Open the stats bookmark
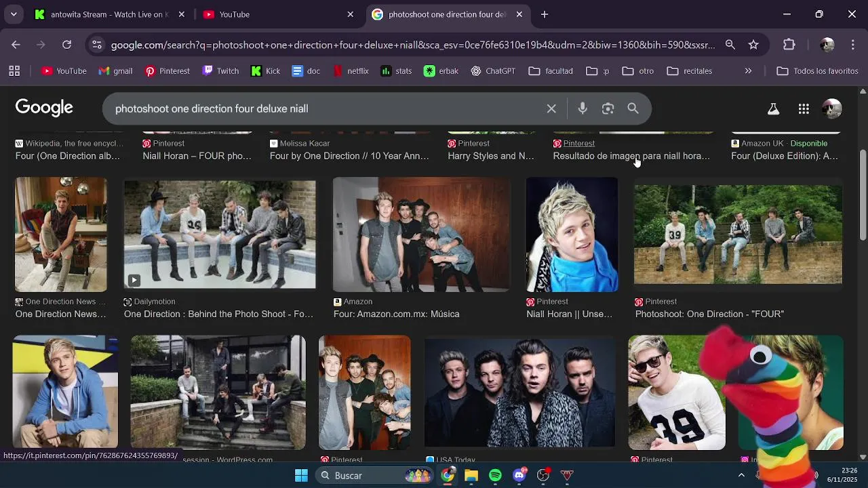Viewport: 868px width, 488px height. [396, 71]
